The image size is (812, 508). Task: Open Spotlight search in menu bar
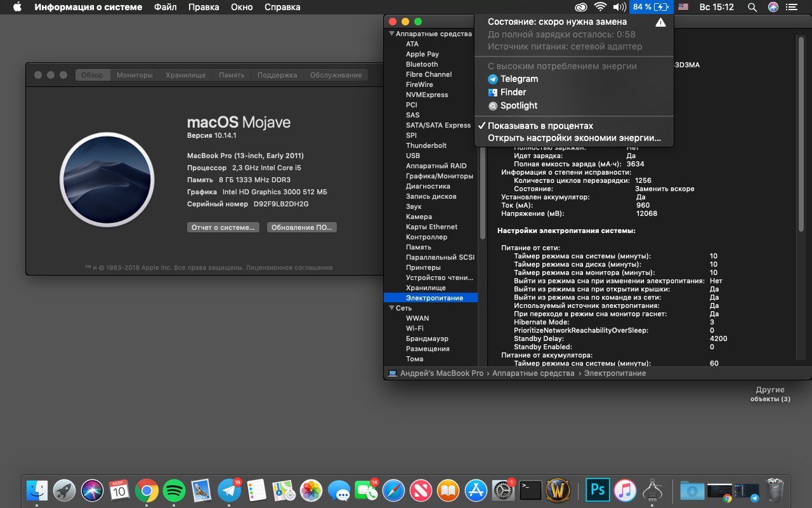coord(752,7)
